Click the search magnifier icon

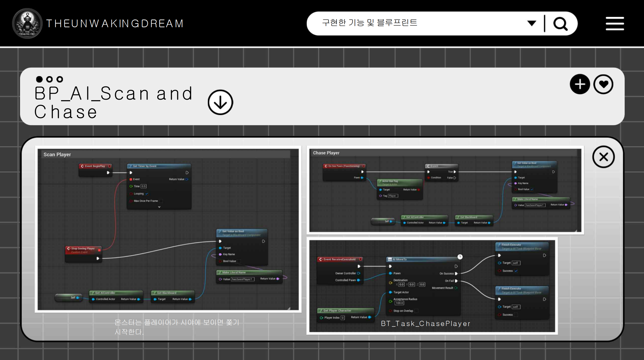point(560,24)
